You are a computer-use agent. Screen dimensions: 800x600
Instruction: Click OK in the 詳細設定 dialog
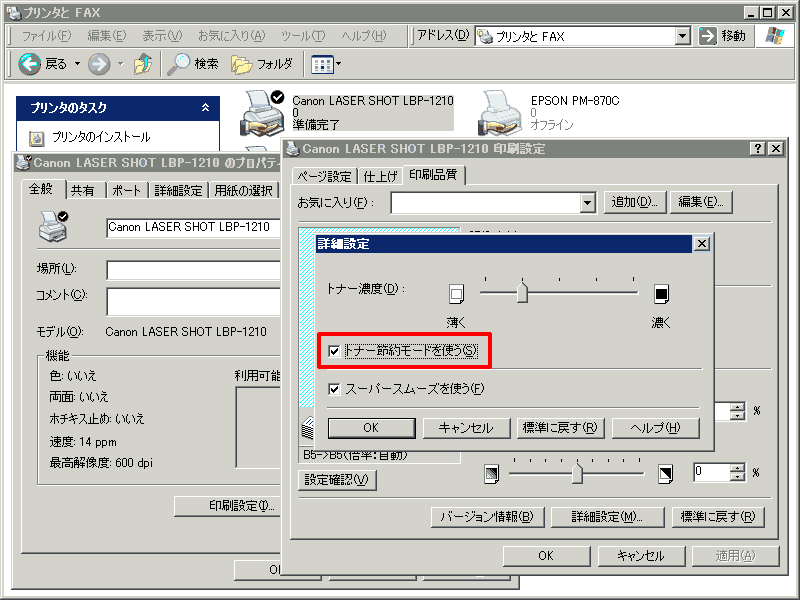point(371,428)
